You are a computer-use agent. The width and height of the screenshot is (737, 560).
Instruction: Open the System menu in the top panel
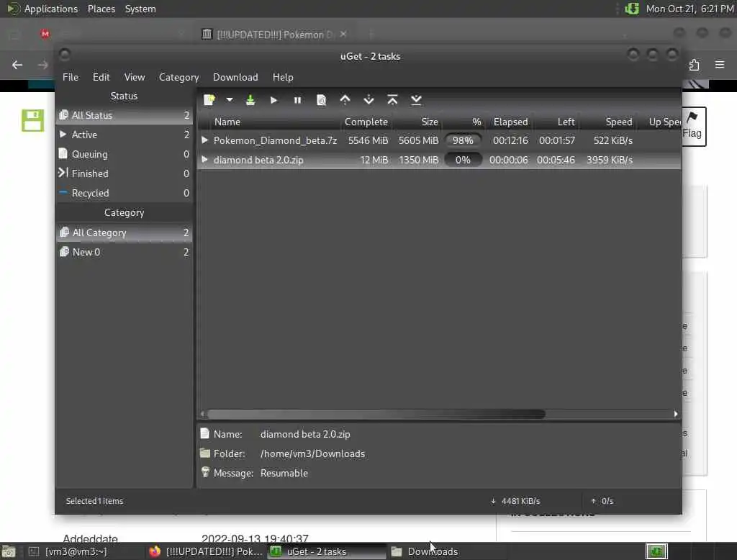[x=140, y=9]
